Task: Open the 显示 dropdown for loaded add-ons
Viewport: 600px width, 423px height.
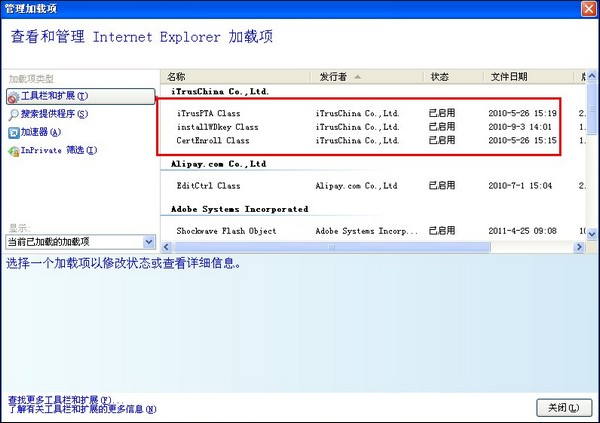Action: click(x=149, y=242)
